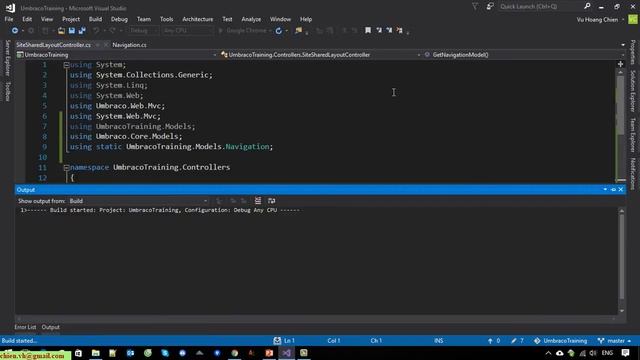Screen dimensions: 640x360
Task: Click the Save All toolbar icon
Action: [82, 31]
